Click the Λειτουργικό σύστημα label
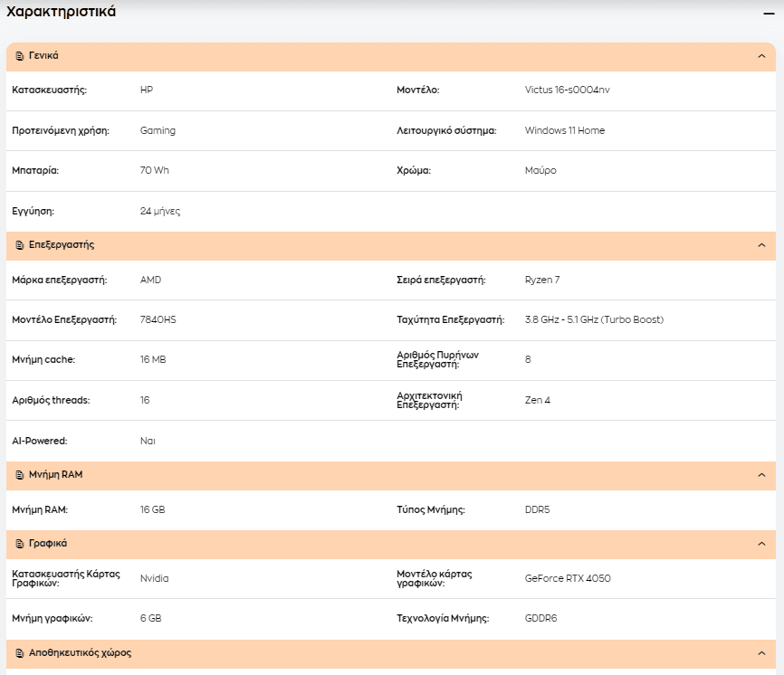784x675 pixels. [x=446, y=130]
